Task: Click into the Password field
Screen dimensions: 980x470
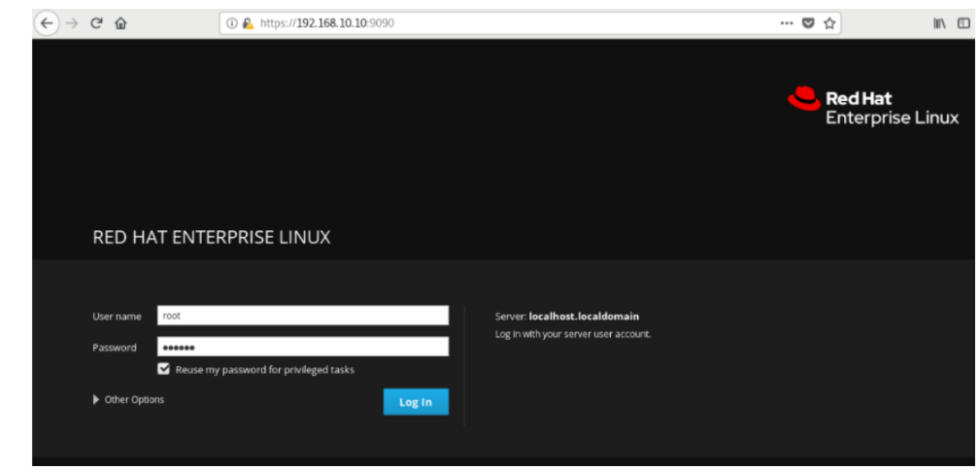Action: pos(302,347)
